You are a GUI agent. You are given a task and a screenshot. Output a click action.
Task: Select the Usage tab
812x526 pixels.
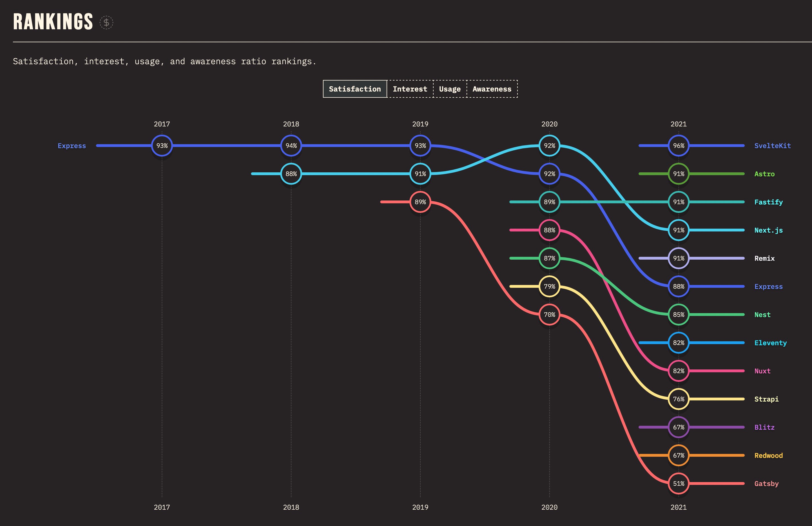(450, 89)
